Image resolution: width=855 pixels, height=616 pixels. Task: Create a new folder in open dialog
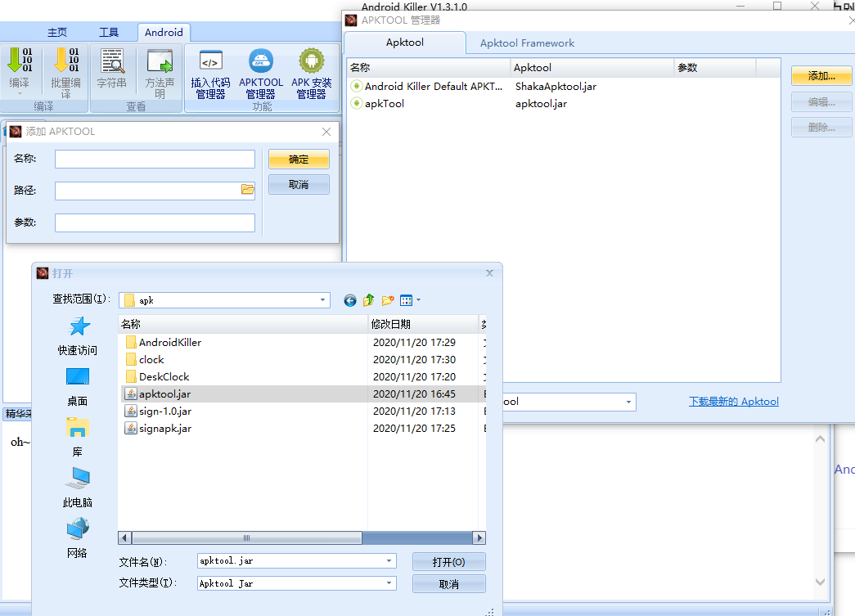pyautogui.click(x=388, y=300)
